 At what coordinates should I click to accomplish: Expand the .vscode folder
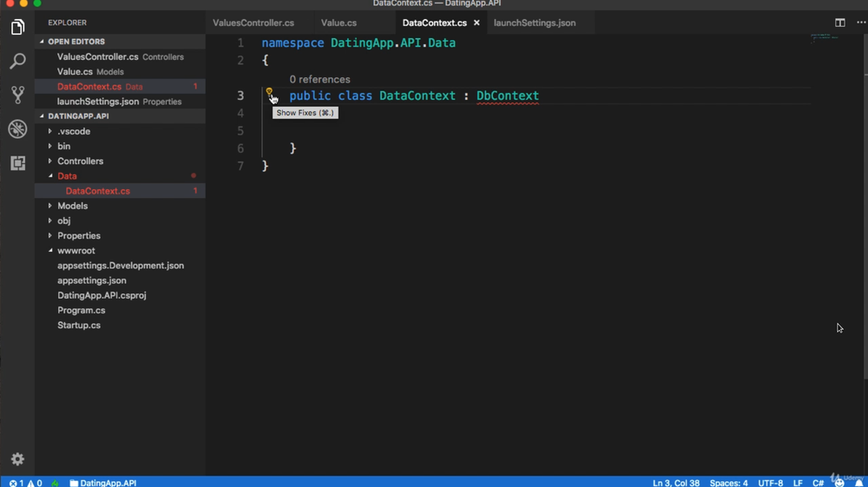120,131
